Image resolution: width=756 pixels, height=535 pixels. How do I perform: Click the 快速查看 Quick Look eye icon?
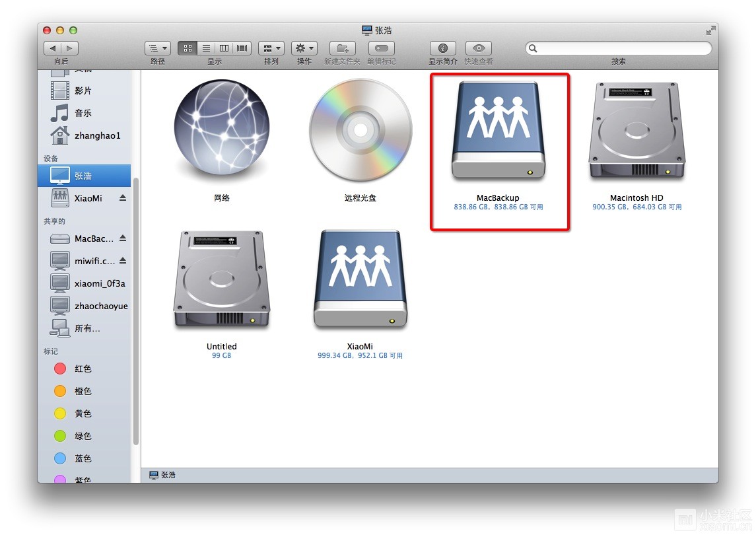click(x=479, y=48)
